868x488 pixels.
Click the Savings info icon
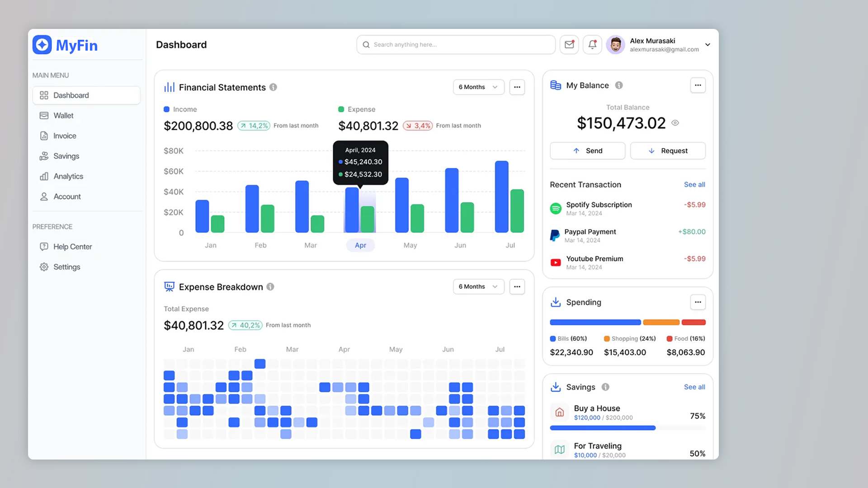[x=605, y=387]
